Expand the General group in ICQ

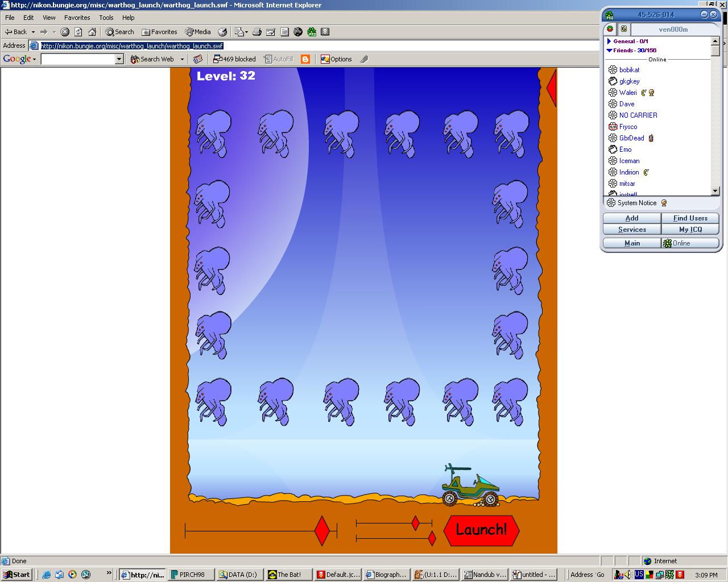coord(609,41)
